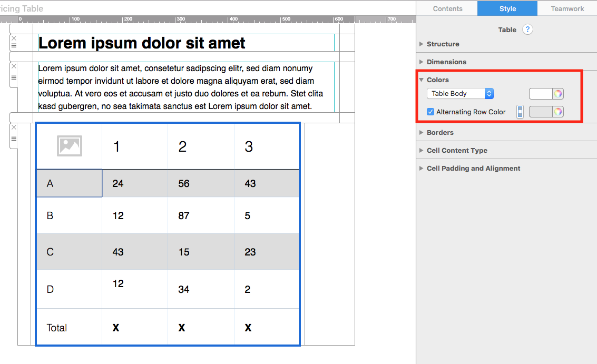
Task: Remove the table block with its X icon
Action: 14,127
